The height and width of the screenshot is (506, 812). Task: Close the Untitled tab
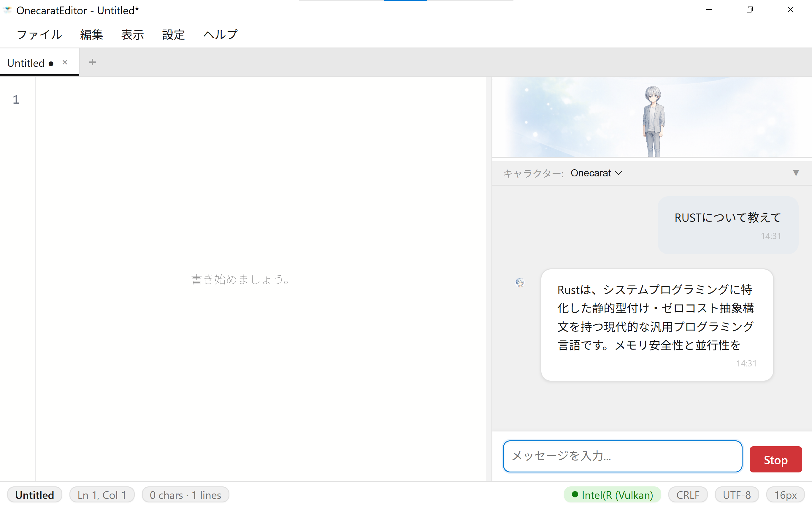coord(65,62)
